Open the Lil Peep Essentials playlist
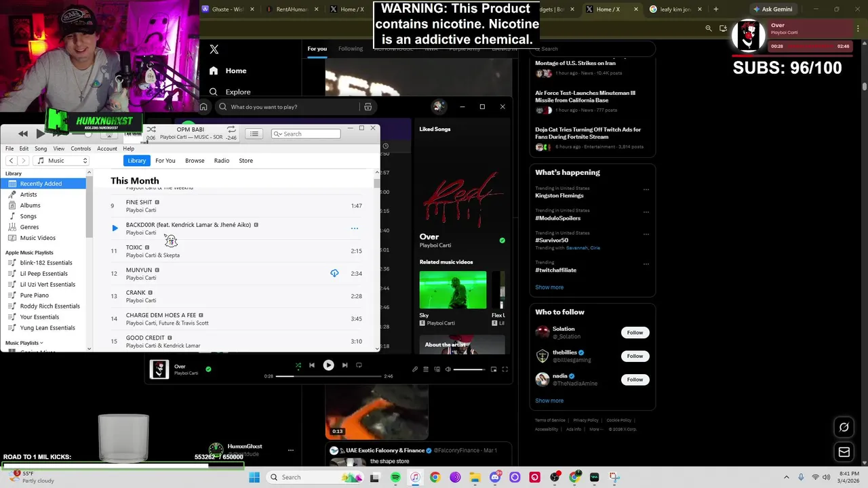 tap(43, 274)
